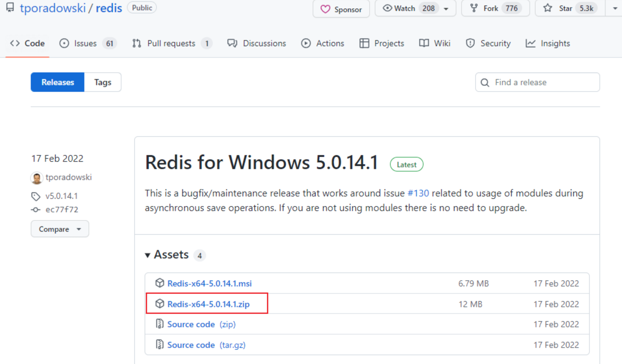Open commit ec77f72
The width and height of the screenshot is (622, 364).
pyautogui.click(x=62, y=210)
